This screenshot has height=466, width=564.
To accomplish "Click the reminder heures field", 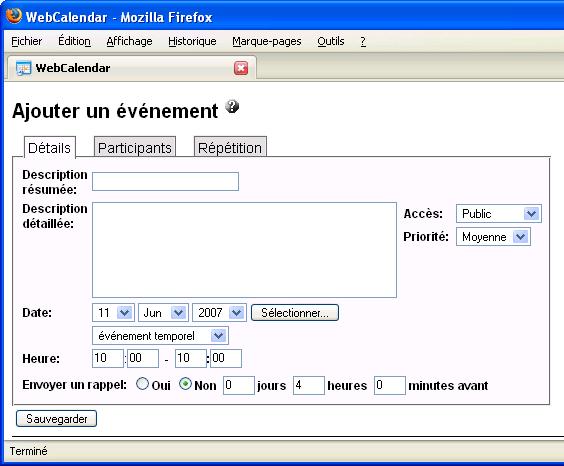I will coord(309,385).
